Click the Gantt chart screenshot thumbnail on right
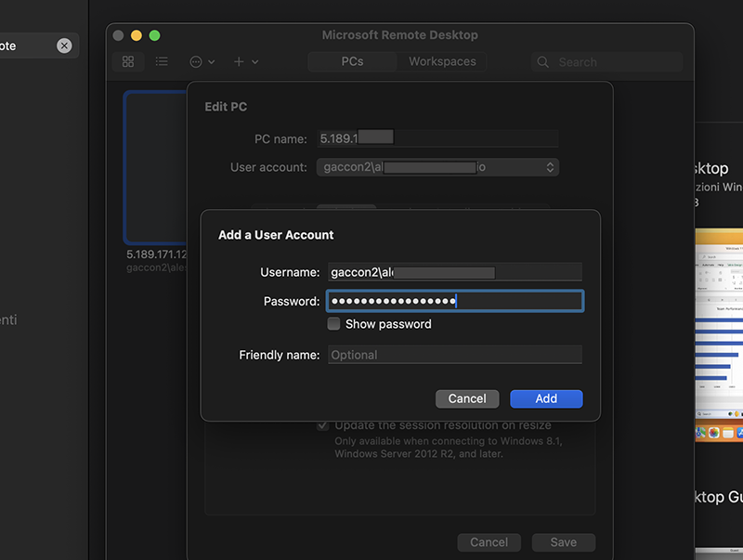Viewport: 743px width, 560px height. [x=719, y=335]
